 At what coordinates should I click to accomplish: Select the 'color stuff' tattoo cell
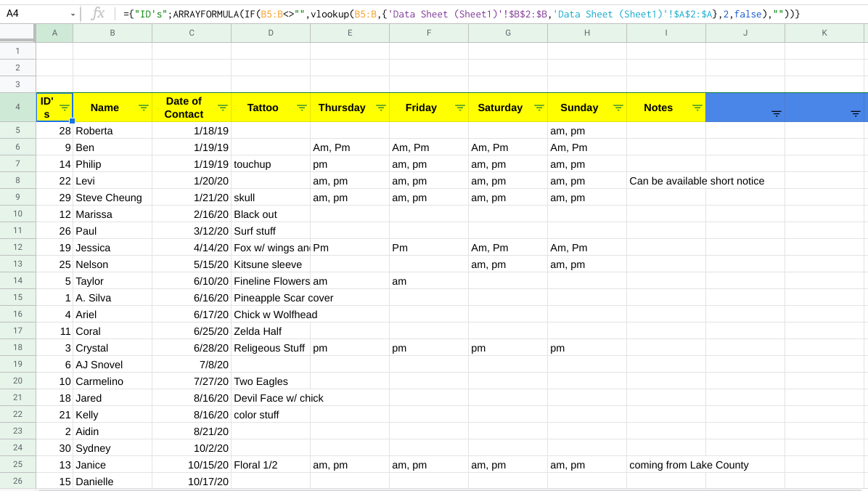[x=271, y=415]
